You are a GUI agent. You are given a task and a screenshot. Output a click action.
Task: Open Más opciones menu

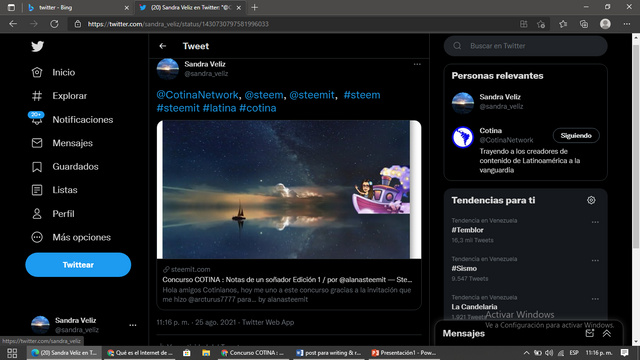pos(71,237)
